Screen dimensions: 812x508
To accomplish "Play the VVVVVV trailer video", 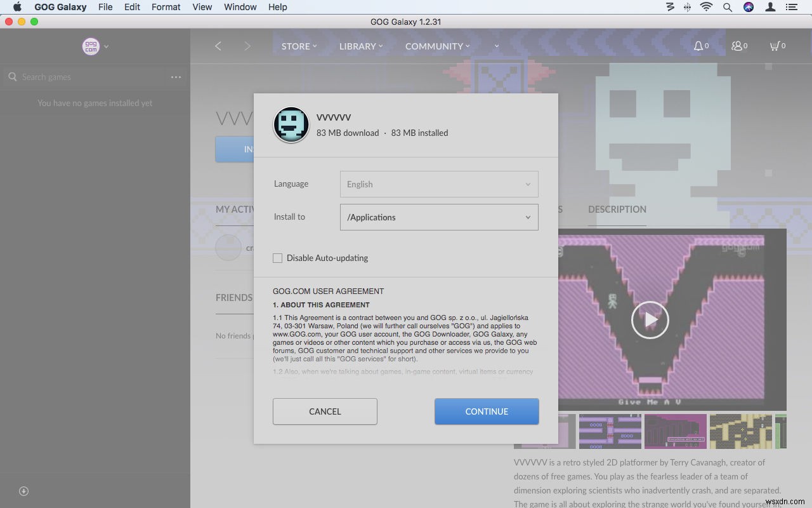I will coord(650,320).
